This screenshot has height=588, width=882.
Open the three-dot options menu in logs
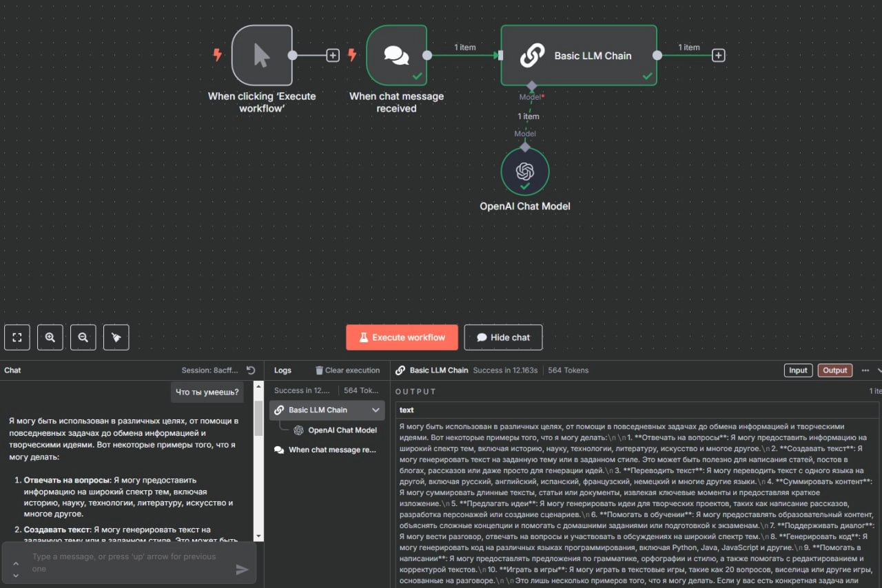click(865, 370)
